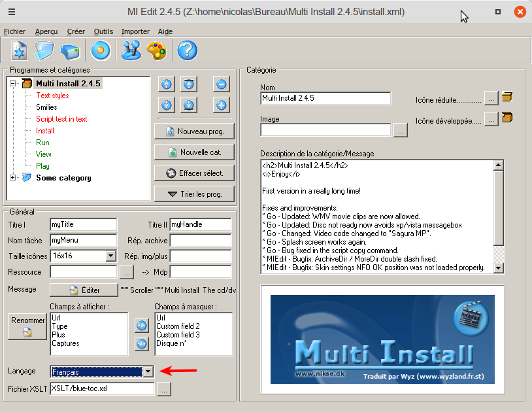Click the joystick icon in the toolbar
This screenshot has width=532, height=412.
click(131, 50)
